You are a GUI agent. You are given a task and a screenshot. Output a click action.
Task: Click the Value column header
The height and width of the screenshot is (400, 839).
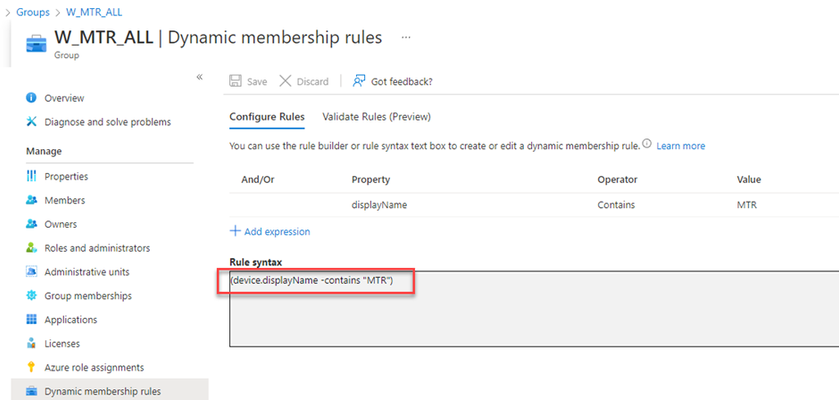749,180
